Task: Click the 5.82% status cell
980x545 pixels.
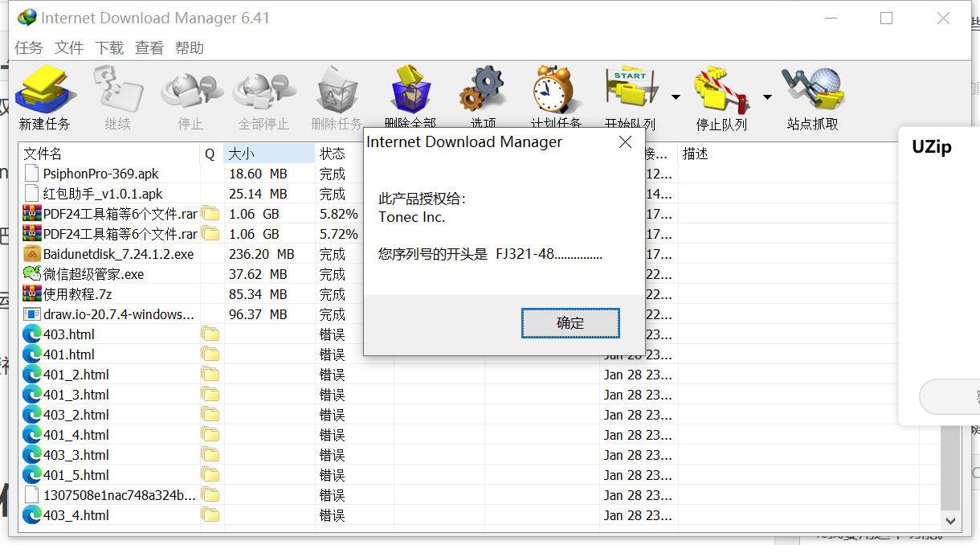Action: (339, 214)
